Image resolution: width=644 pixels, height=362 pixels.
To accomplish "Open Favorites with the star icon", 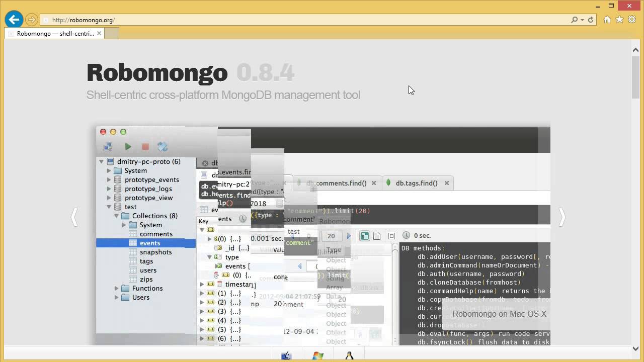I will [619, 20].
